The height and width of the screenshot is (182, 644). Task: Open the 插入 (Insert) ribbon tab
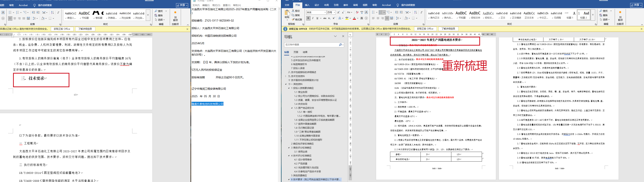(307, 5)
